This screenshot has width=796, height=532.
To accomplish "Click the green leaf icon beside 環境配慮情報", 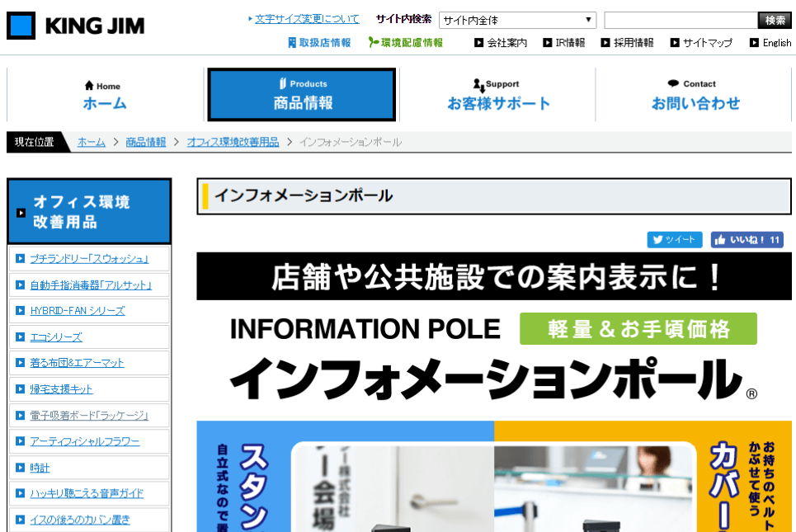I will [374, 42].
